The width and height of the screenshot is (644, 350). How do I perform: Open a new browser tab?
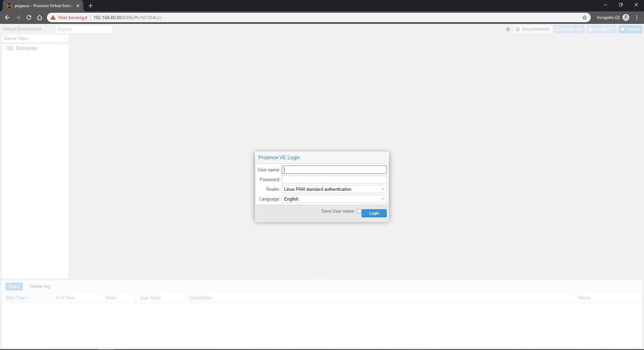(x=91, y=6)
